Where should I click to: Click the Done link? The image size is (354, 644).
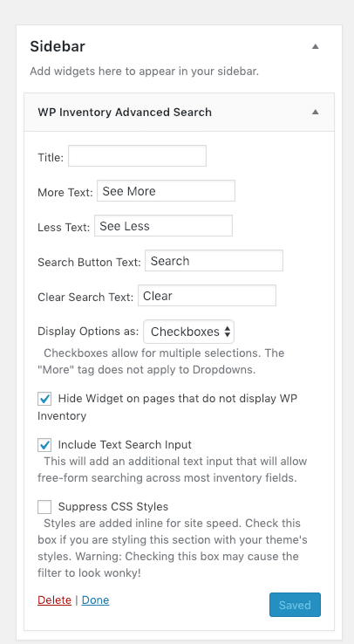pos(96,600)
